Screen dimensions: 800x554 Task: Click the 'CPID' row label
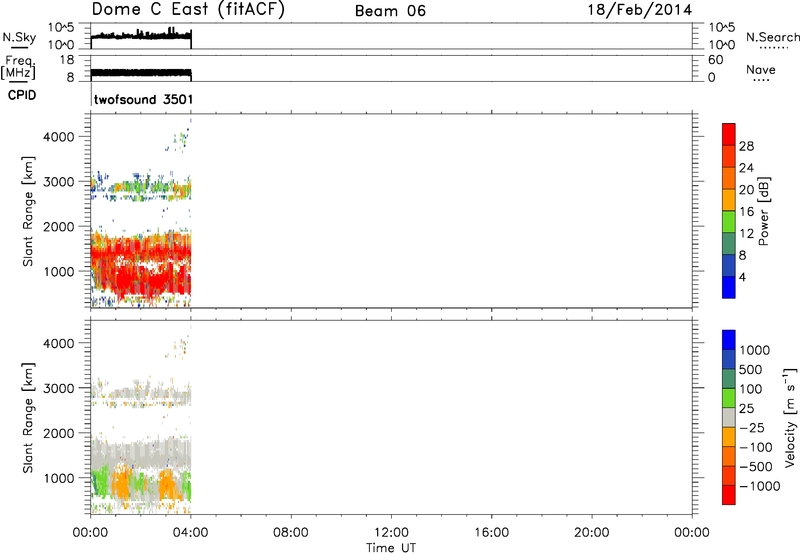[22, 95]
